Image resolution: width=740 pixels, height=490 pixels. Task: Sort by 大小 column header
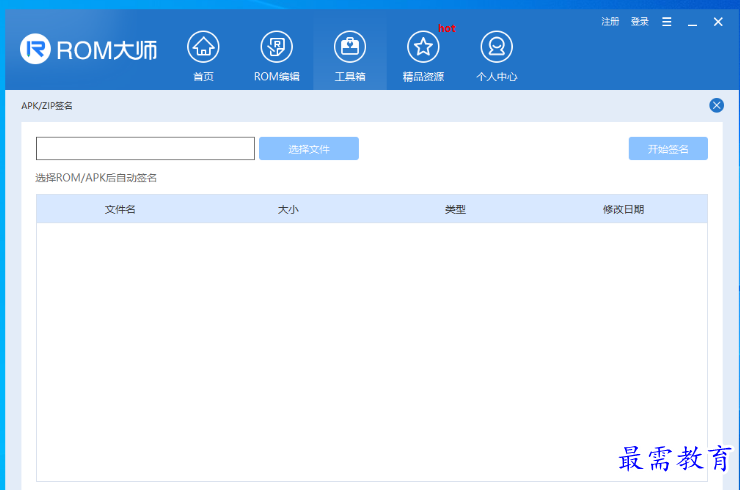(x=288, y=209)
